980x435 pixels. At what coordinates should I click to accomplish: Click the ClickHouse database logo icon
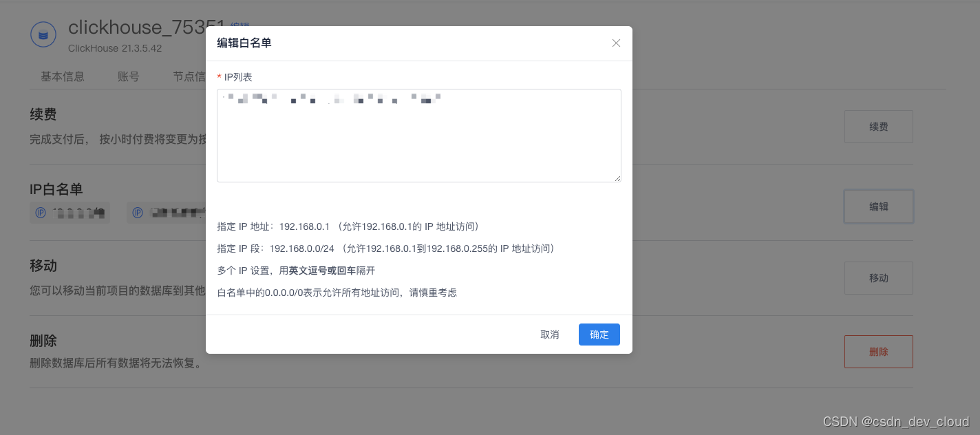(43, 34)
